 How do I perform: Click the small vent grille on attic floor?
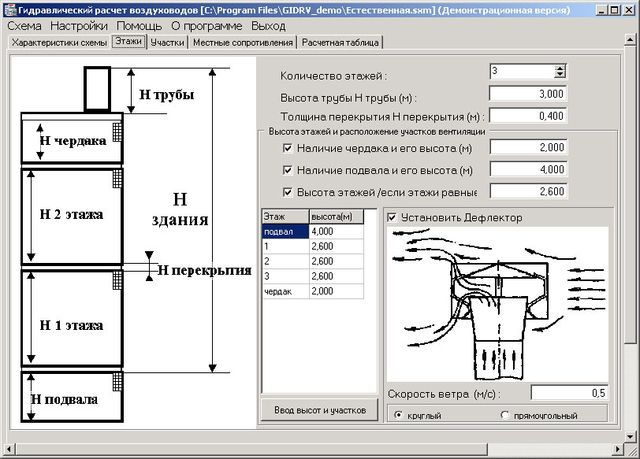click(116, 132)
